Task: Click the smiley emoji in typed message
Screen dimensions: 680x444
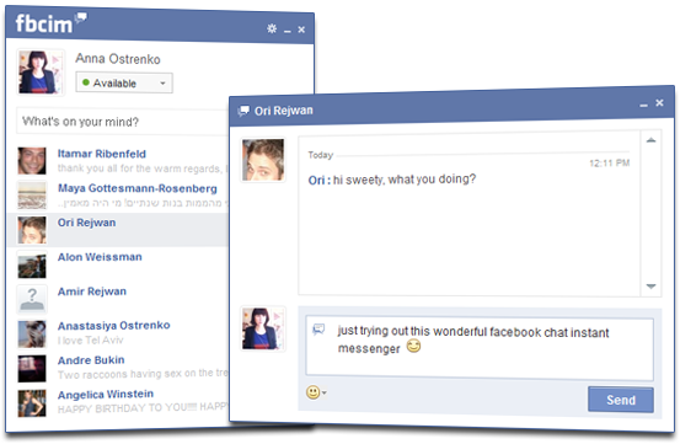Action: [x=413, y=346]
